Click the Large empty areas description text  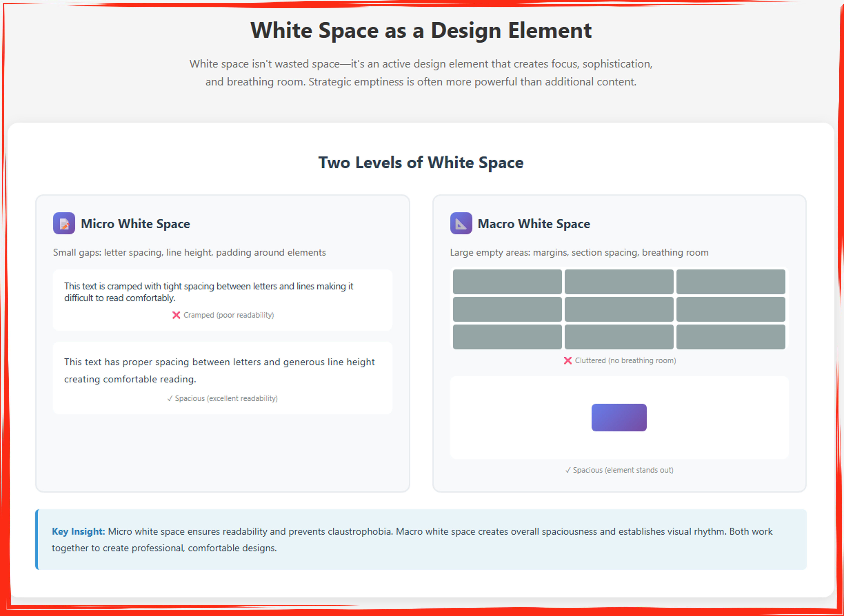579,253
